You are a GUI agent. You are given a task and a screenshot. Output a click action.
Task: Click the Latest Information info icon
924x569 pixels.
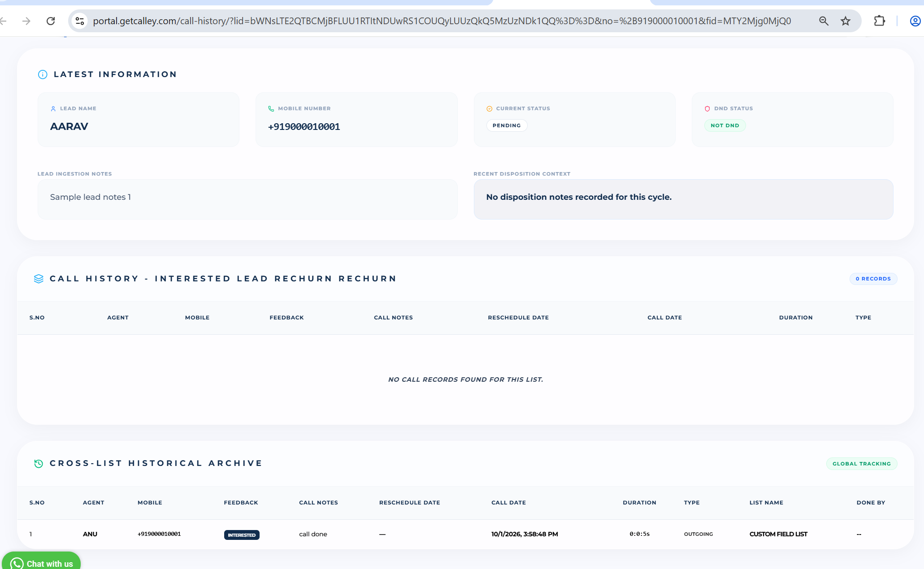point(43,74)
